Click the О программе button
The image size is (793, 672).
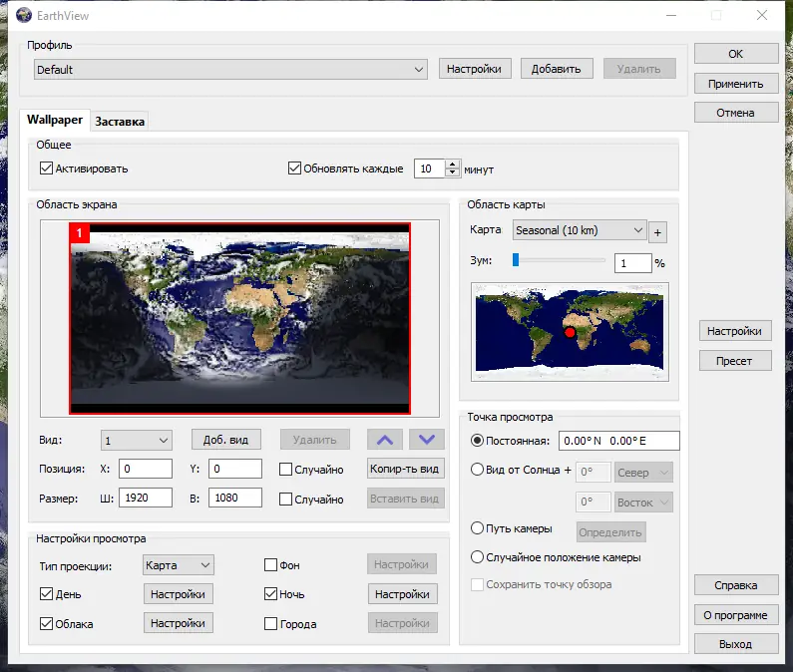(x=736, y=615)
